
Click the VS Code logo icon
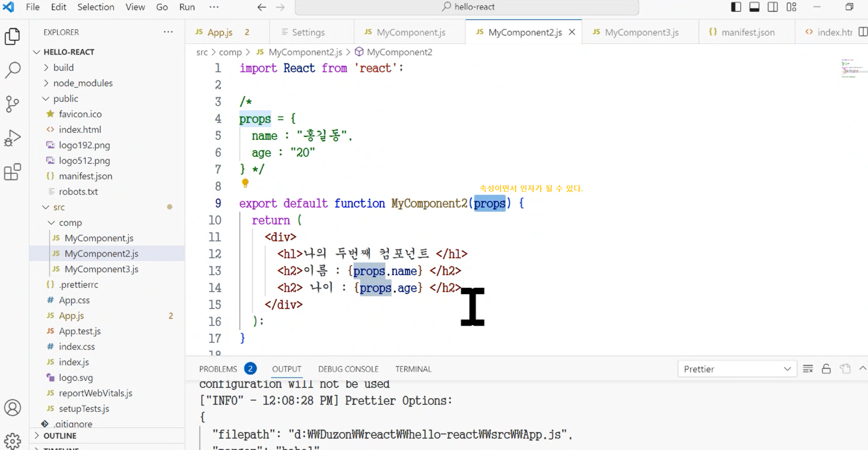9,7
